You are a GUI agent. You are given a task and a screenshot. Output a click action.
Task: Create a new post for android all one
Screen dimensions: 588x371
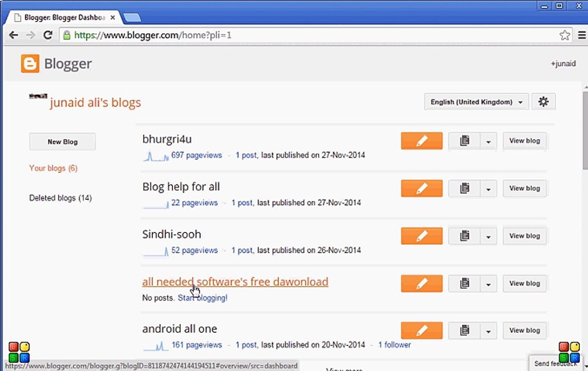[421, 330]
